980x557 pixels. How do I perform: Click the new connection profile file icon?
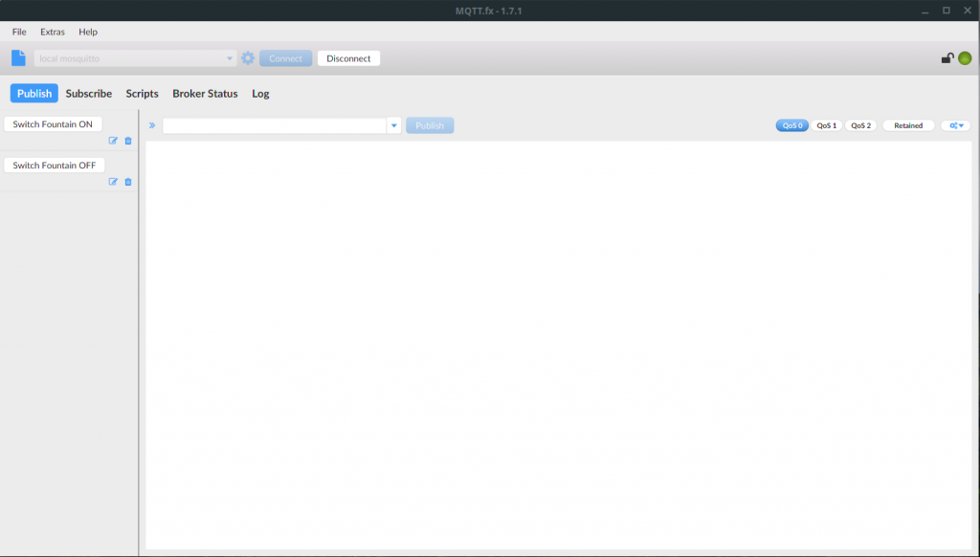(x=18, y=58)
